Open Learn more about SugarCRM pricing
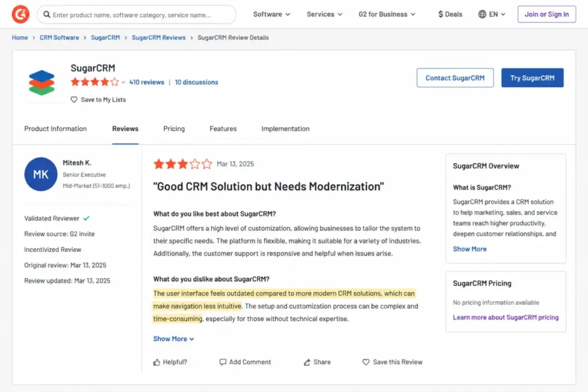Screen dimensions: 588x392 point(505,317)
